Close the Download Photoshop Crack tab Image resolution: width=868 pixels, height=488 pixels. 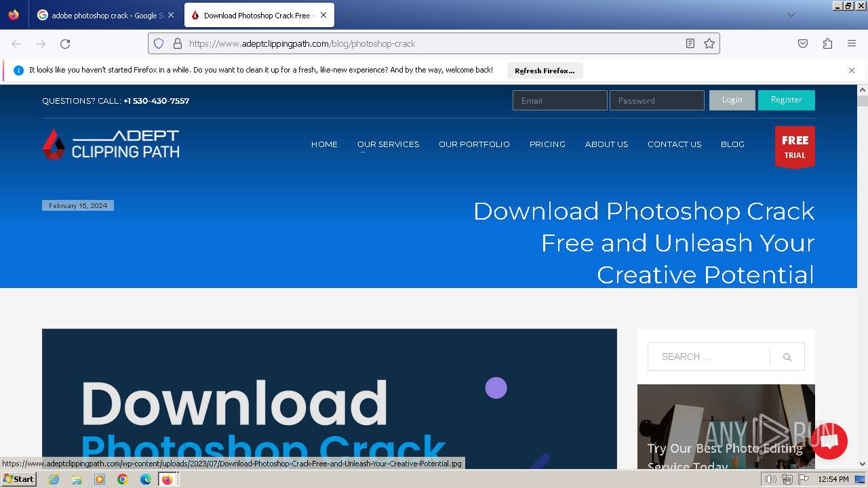pyautogui.click(x=323, y=15)
